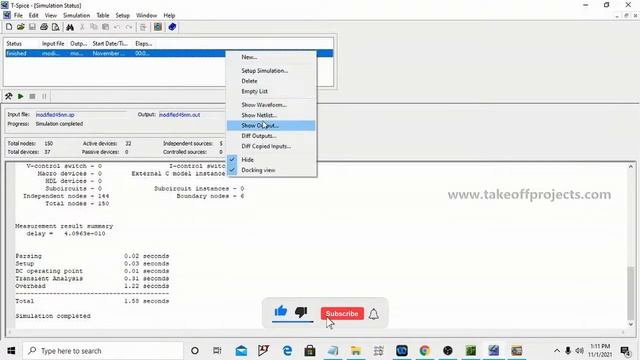The image size is (640, 360).
Task: Toggle the checked Hide option
Action: tap(271, 160)
